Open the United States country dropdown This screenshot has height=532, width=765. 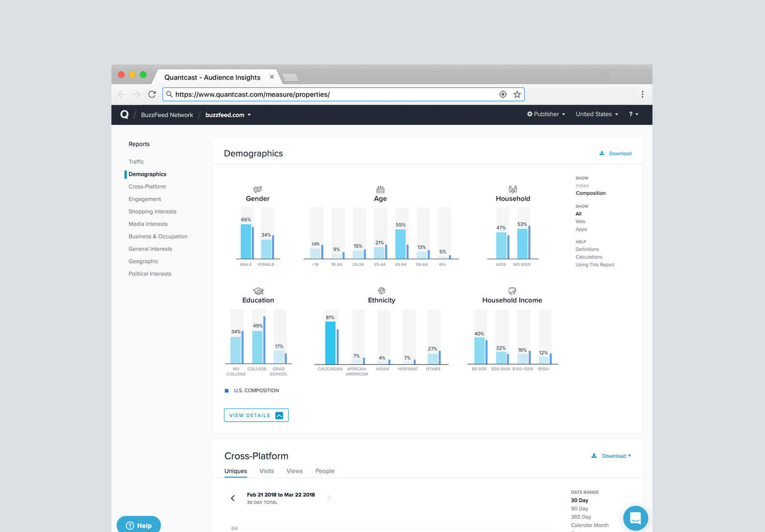click(x=597, y=114)
